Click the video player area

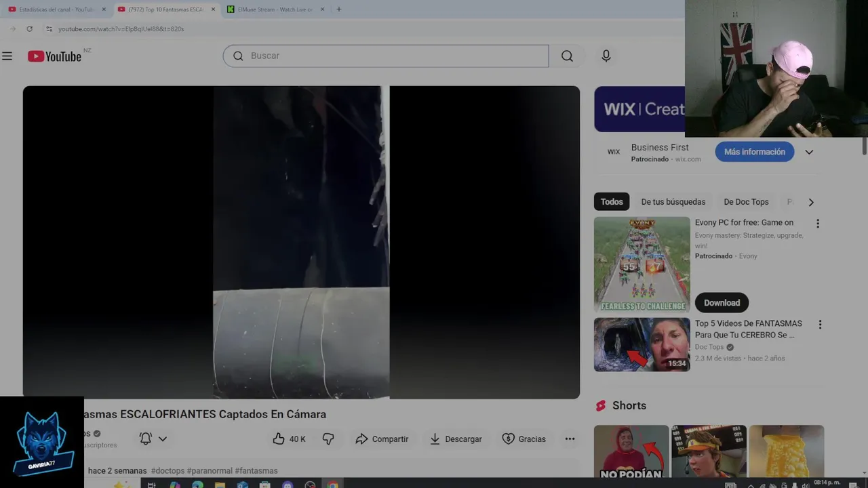tap(301, 242)
